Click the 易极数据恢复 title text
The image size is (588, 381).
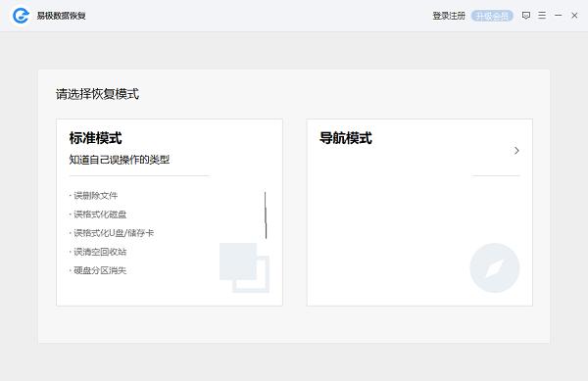(x=61, y=16)
